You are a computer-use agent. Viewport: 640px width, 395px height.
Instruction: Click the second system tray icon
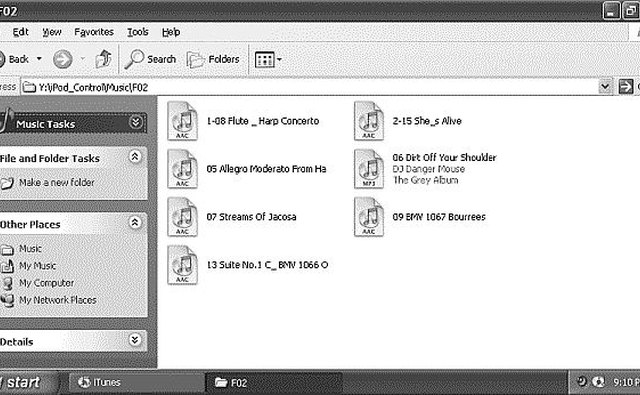(598, 382)
